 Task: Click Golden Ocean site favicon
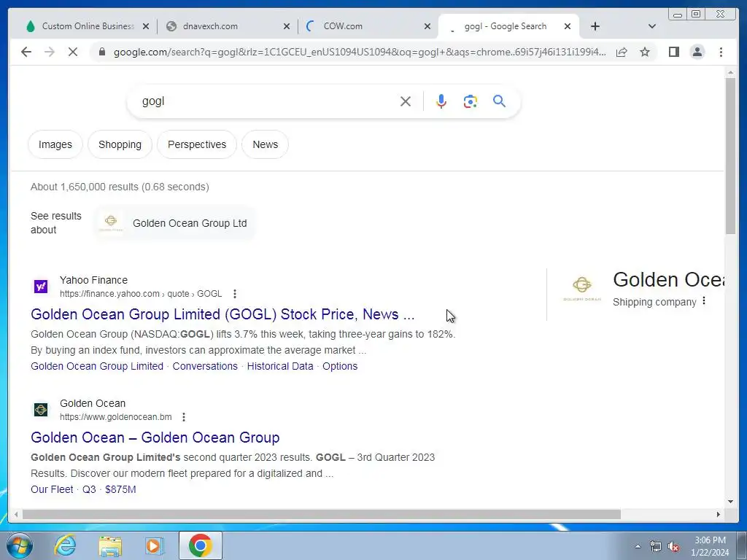41,410
